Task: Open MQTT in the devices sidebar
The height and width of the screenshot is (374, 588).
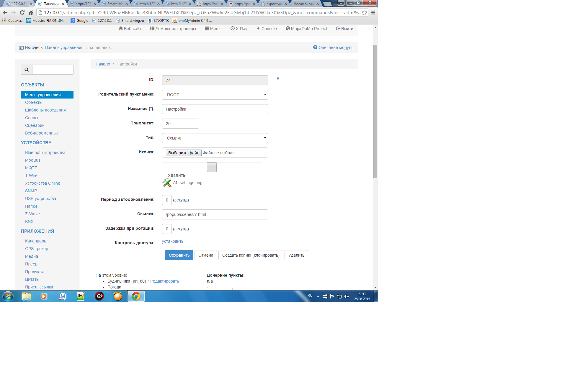Action: (x=31, y=168)
